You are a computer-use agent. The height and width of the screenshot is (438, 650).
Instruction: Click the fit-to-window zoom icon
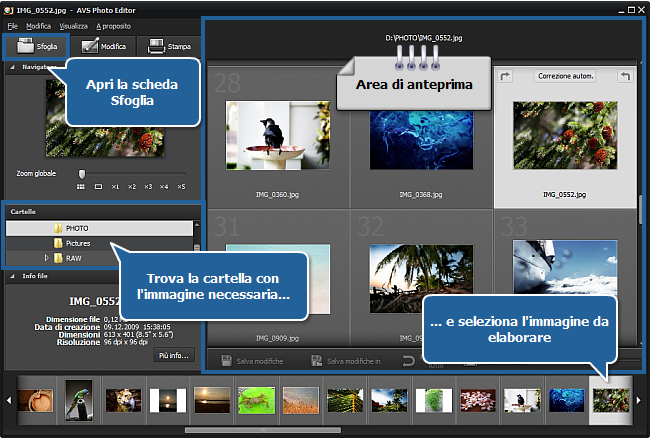tap(98, 186)
